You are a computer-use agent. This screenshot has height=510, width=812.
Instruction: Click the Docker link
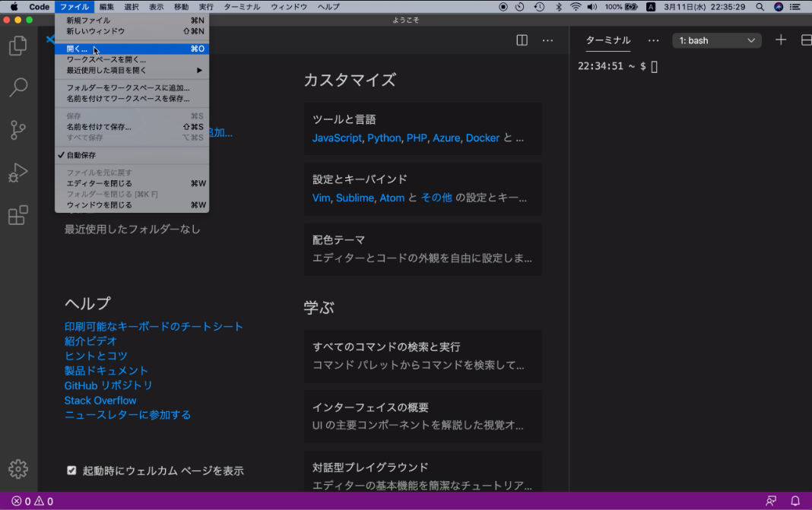click(482, 138)
